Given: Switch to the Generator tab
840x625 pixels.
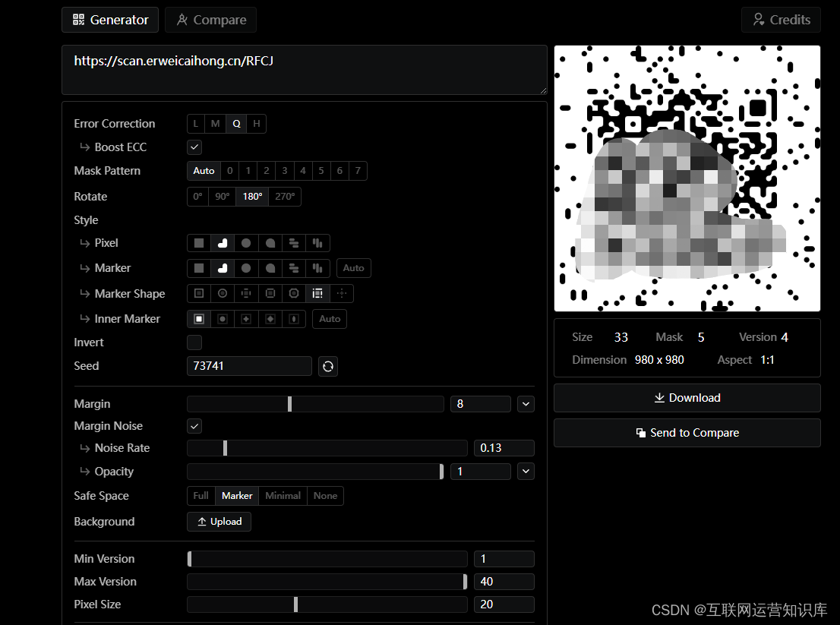Looking at the screenshot, I should 110,20.
